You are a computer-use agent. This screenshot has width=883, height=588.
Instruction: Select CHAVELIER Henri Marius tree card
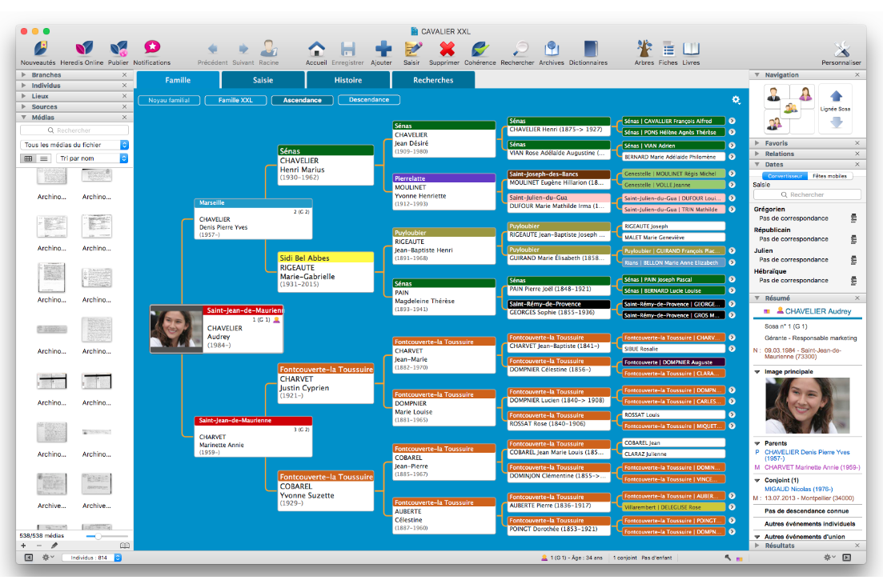[326, 165]
